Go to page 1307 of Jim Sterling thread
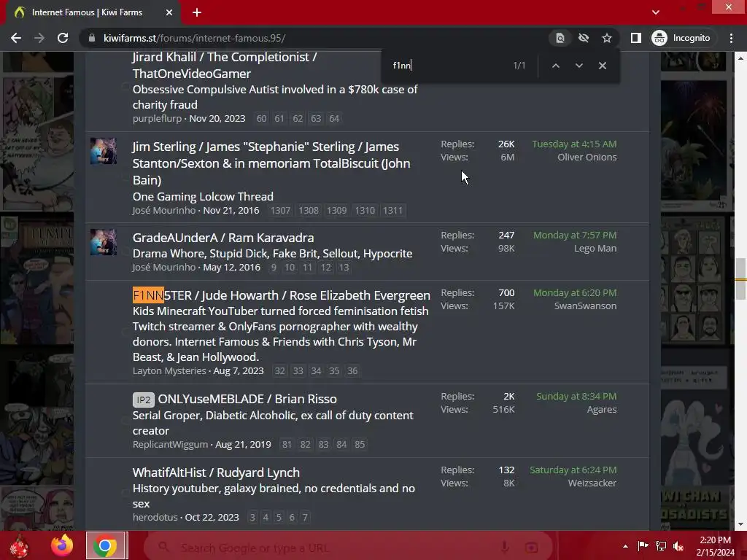 (281, 211)
